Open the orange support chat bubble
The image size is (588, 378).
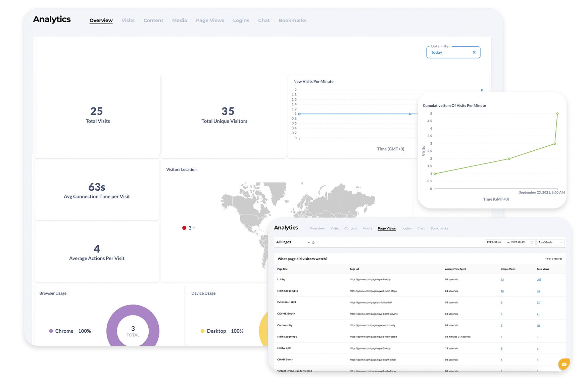coord(564,364)
